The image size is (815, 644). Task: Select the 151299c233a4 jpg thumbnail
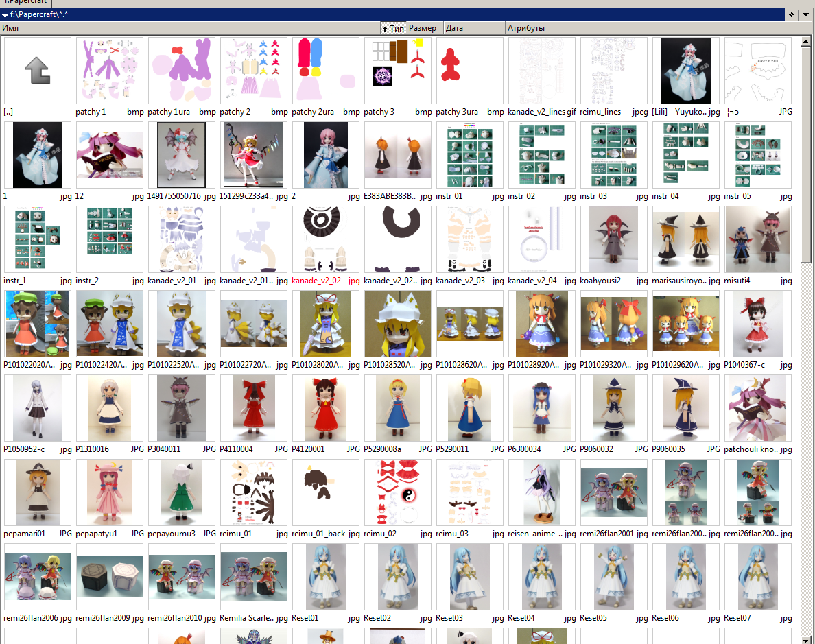(254, 155)
